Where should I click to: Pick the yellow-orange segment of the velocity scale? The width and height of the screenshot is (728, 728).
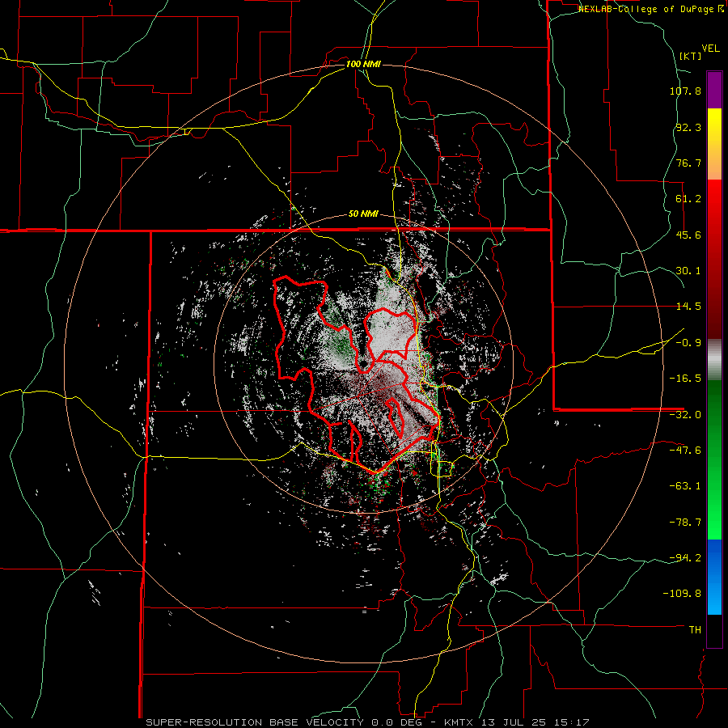(714, 144)
